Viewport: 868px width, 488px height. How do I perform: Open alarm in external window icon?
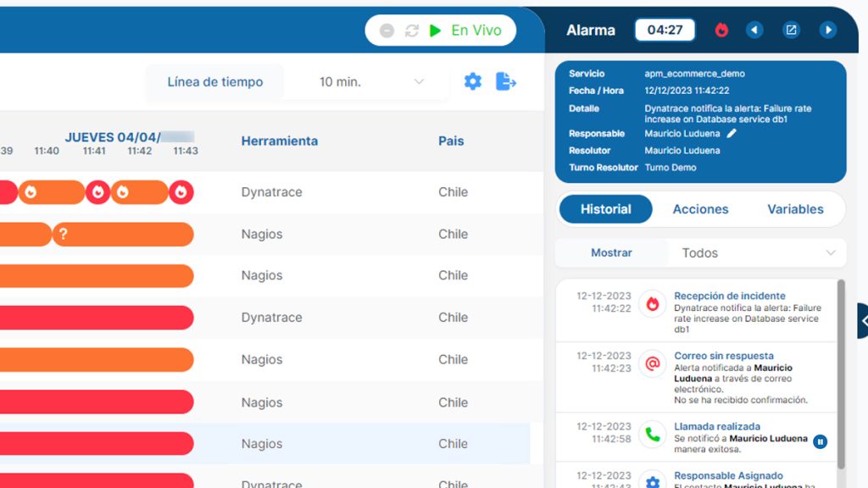[x=791, y=30]
